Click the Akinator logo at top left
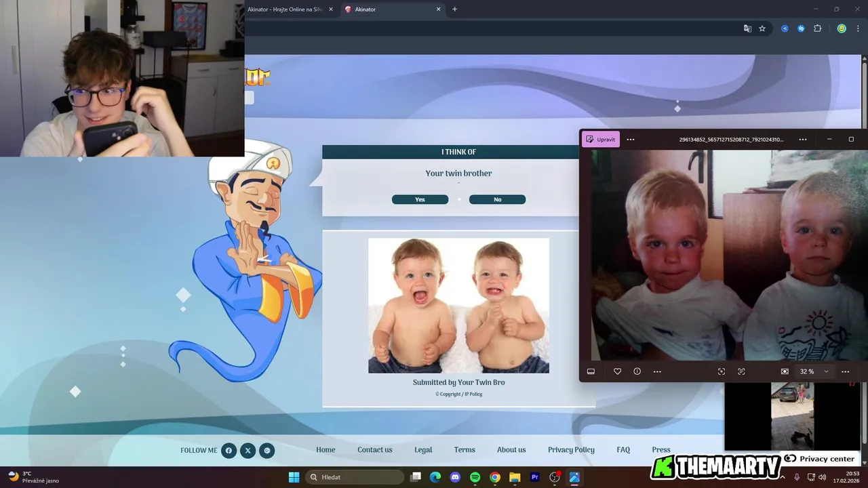868x488 pixels. pos(258,77)
